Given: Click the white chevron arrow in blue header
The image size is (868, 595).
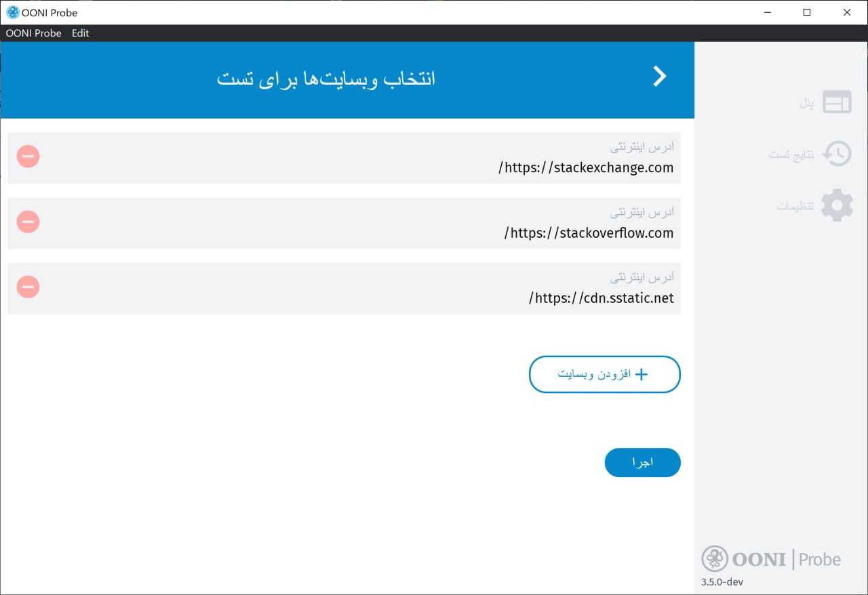Looking at the screenshot, I should point(658,76).
